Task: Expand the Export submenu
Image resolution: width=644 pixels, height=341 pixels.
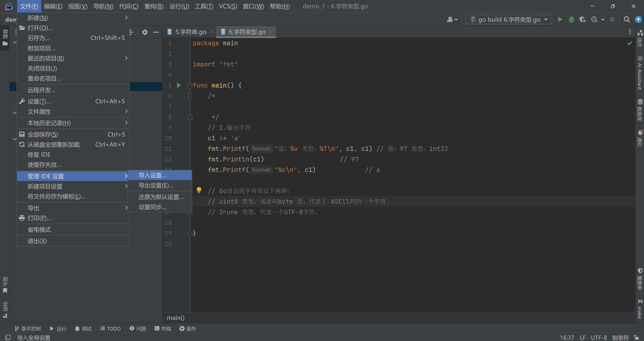Action: tap(73, 208)
